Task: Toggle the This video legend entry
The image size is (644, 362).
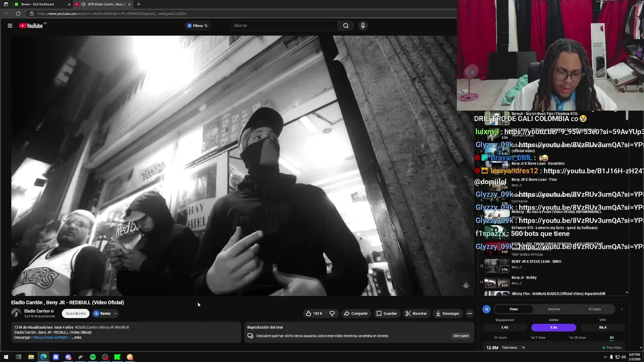Action: (612, 347)
